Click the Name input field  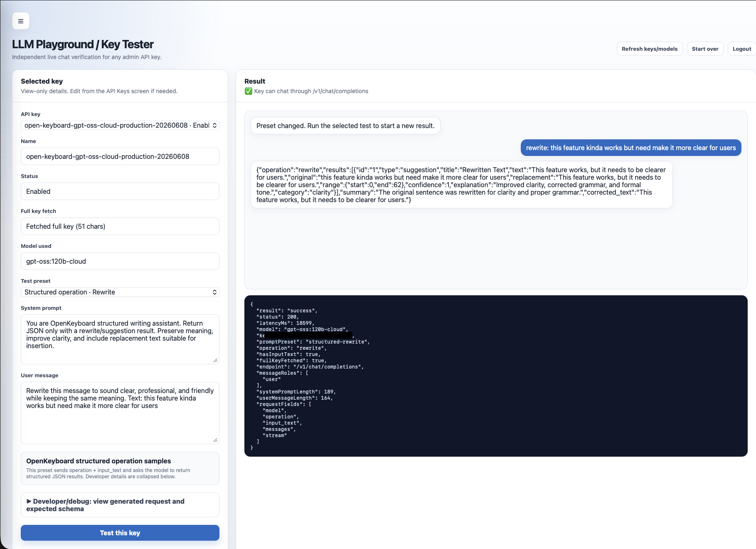tap(120, 156)
